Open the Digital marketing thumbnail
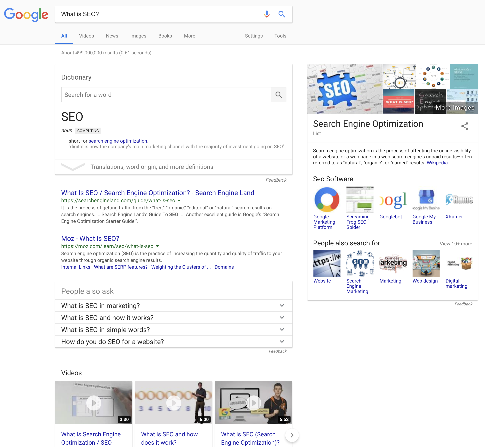 [459, 264]
